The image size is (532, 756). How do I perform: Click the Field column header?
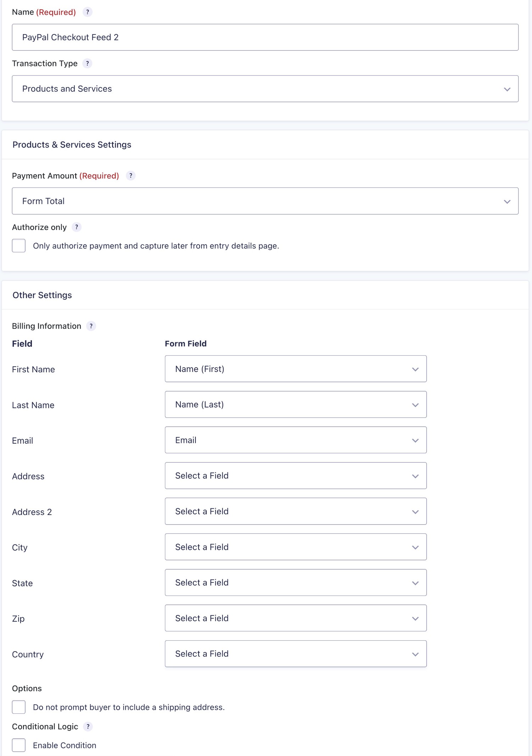pos(22,344)
